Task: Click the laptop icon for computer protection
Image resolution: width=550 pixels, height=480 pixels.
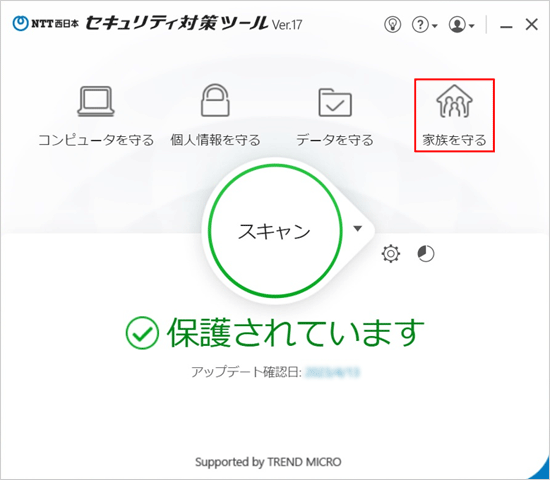Action: tap(96, 101)
